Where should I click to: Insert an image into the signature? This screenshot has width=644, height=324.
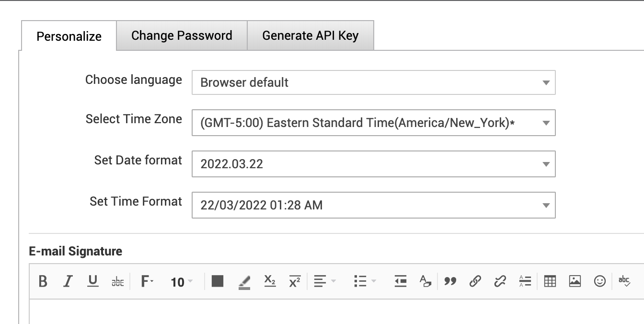(x=575, y=281)
